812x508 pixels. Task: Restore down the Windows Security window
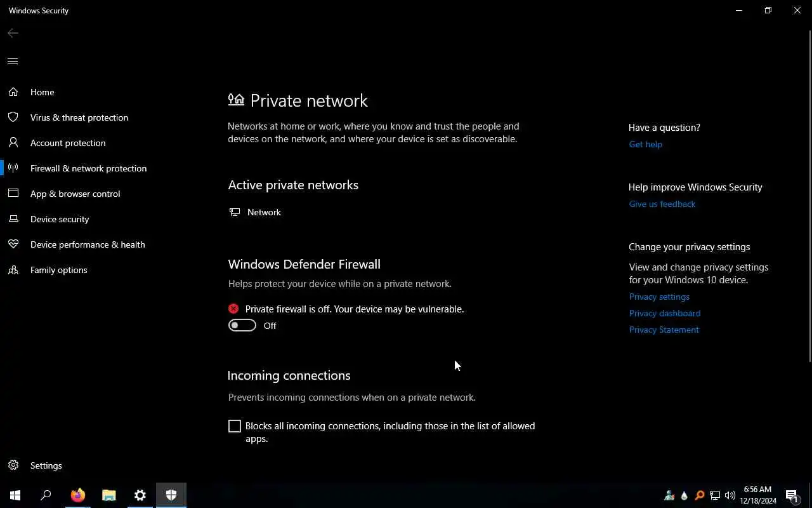point(768,10)
